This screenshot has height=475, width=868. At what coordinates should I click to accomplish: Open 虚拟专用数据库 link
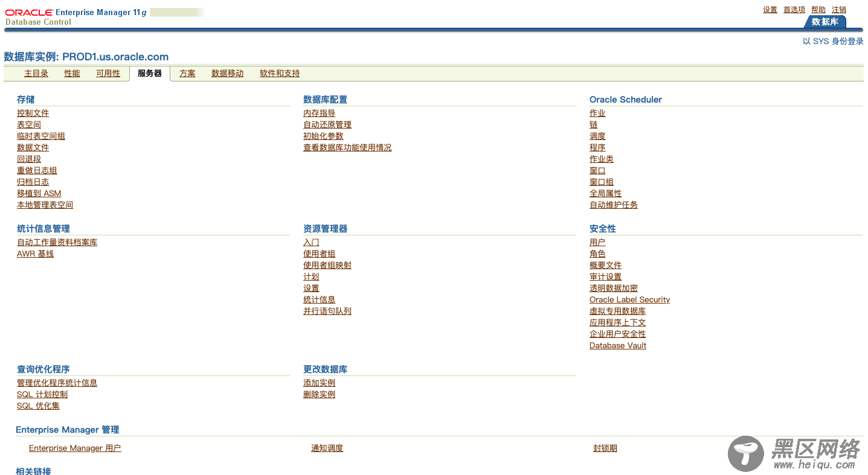(x=618, y=311)
